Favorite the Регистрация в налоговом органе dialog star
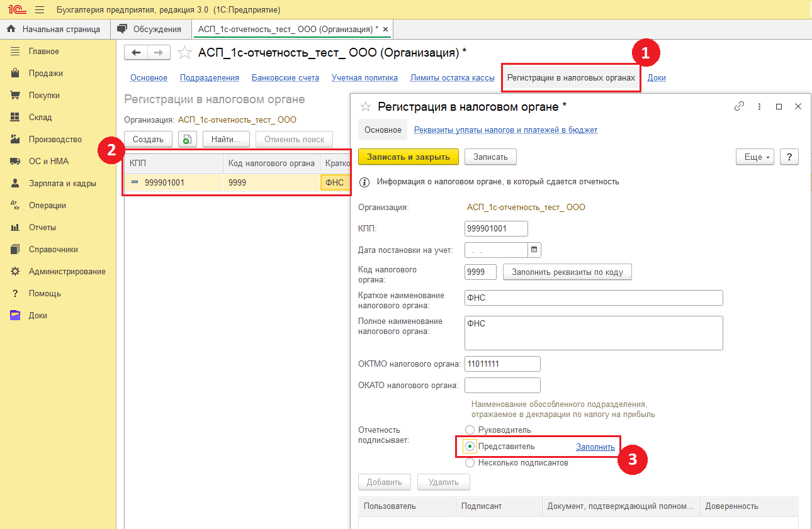 [x=365, y=106]
